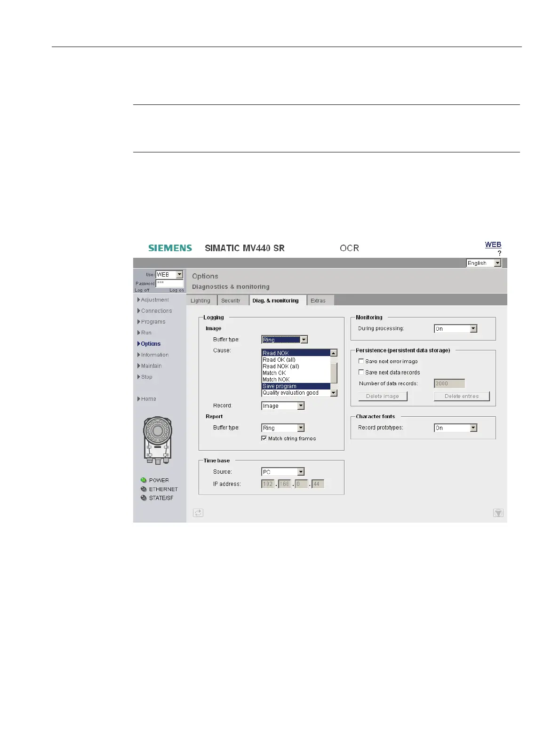Click the apply/save icon at bottom right
560x747 pixels.
click(x=498, y=513)
